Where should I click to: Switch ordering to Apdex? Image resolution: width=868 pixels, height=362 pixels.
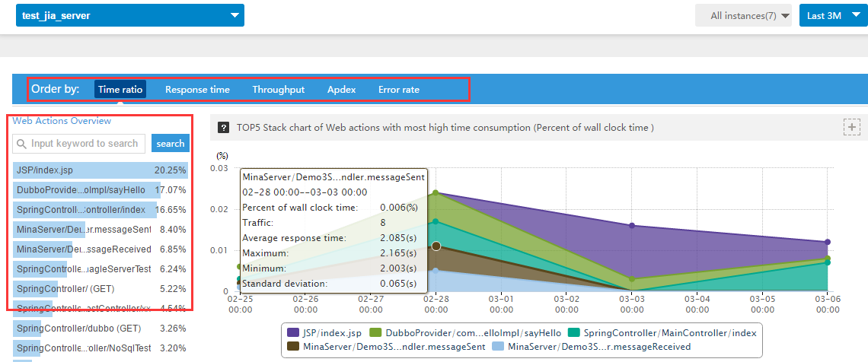tap(341, 90)
